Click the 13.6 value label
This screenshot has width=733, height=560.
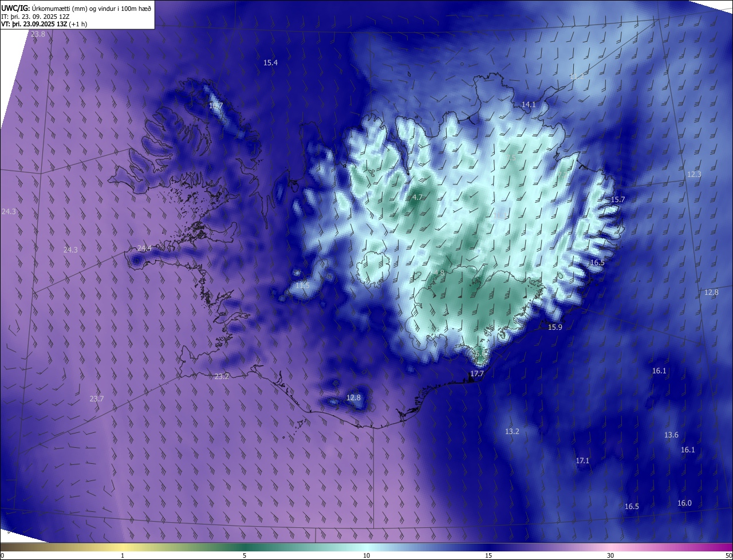pyautogui.click(x=671, y=435)
